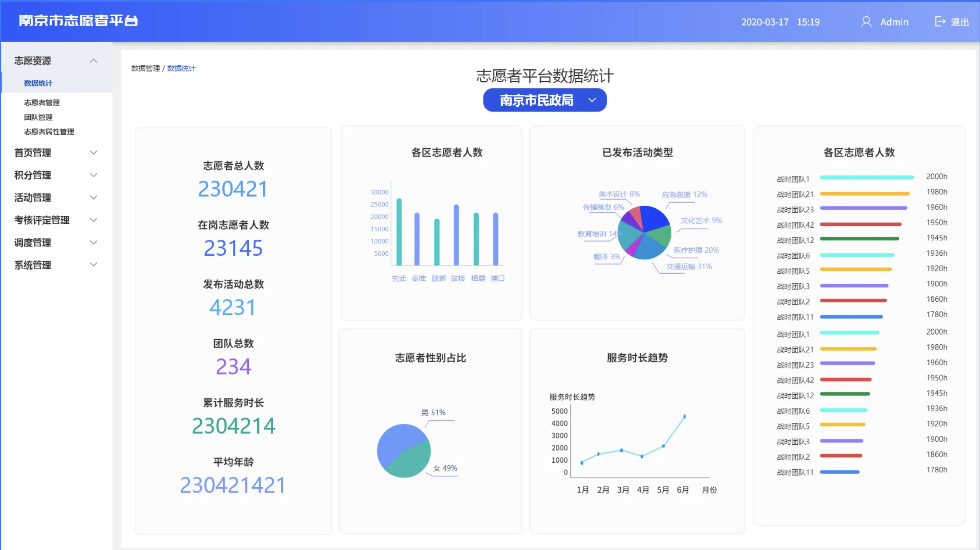
Task: Expand the 考核评定管理 sidebar section
Action: tap(93, 220)
